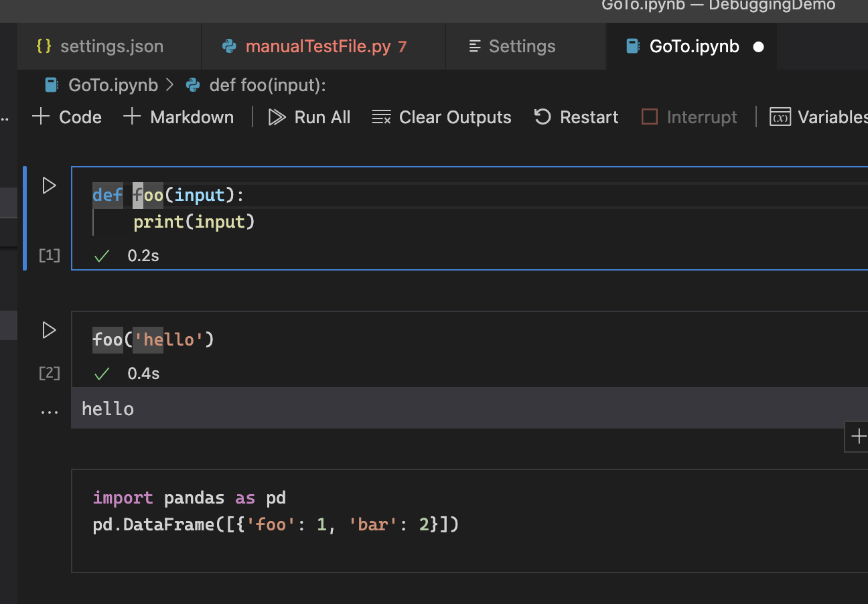Click the breadcrumb chevron separator
868x604 pixels.
(169, 85)
